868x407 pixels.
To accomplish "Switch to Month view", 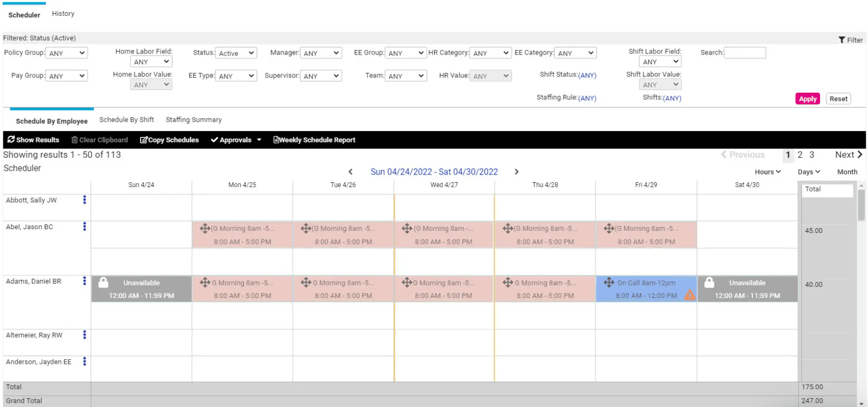I will tap(847, 172).
